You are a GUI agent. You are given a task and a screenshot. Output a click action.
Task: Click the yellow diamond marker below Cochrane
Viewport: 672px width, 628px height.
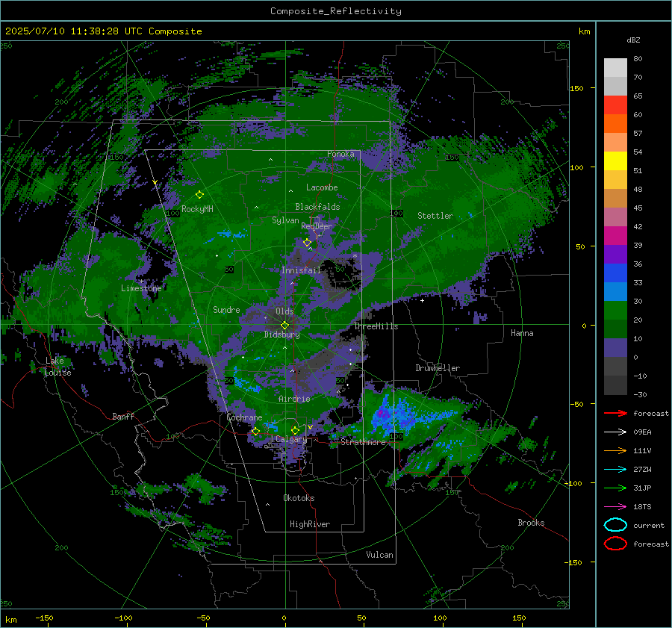click(255, 432)
